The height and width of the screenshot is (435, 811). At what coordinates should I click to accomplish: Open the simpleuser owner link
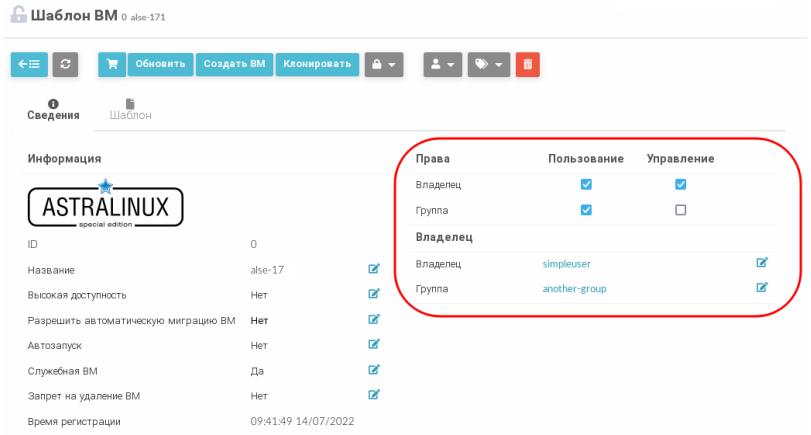pos(567,264)
